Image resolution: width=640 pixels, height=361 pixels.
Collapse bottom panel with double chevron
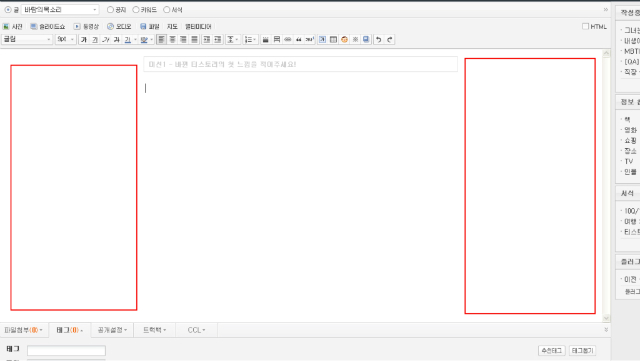[x=606, y=330]
